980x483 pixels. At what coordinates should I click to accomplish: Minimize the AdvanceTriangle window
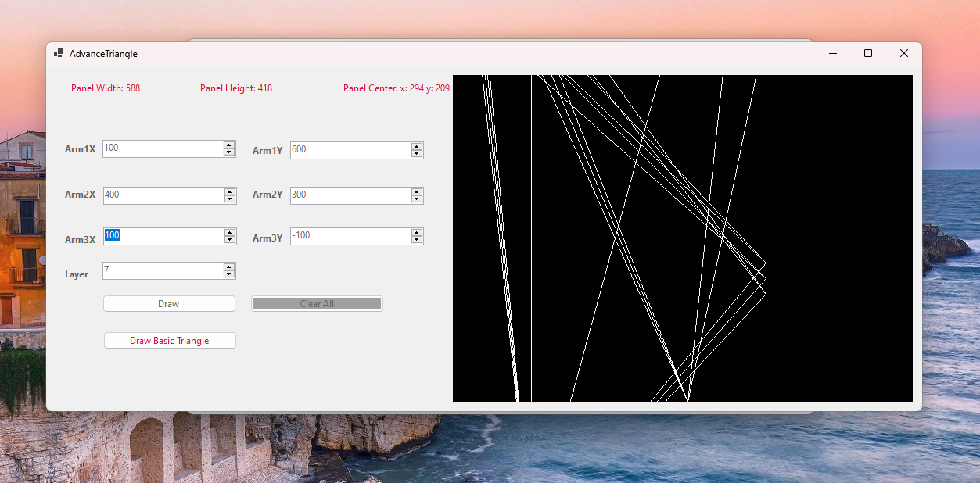(833, 53)
